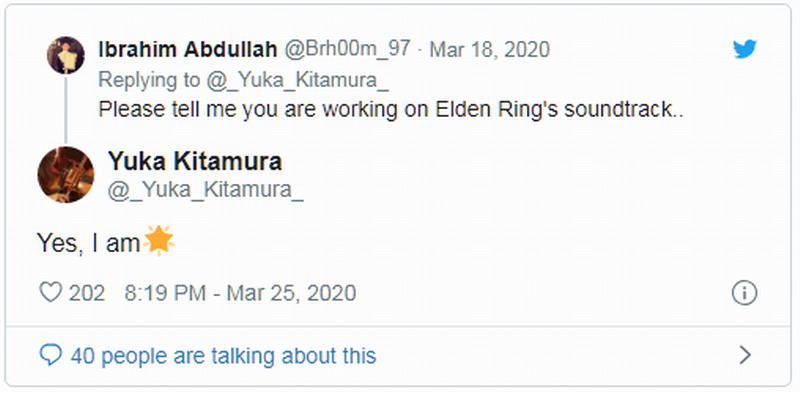Open Ibrahim Abdullah's profile avatar
The height and width of the screenshot is (393, 800).
pos(66,55)
